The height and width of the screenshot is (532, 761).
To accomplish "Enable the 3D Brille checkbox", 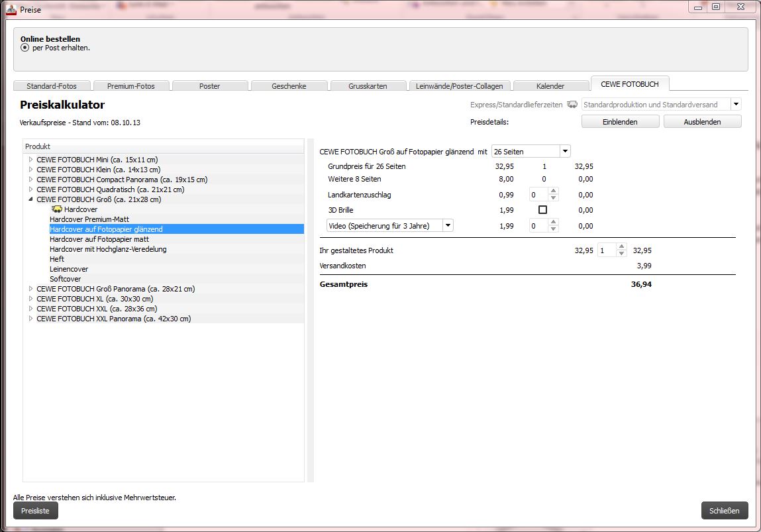I will pyautogui.click(x=542, y=210).
